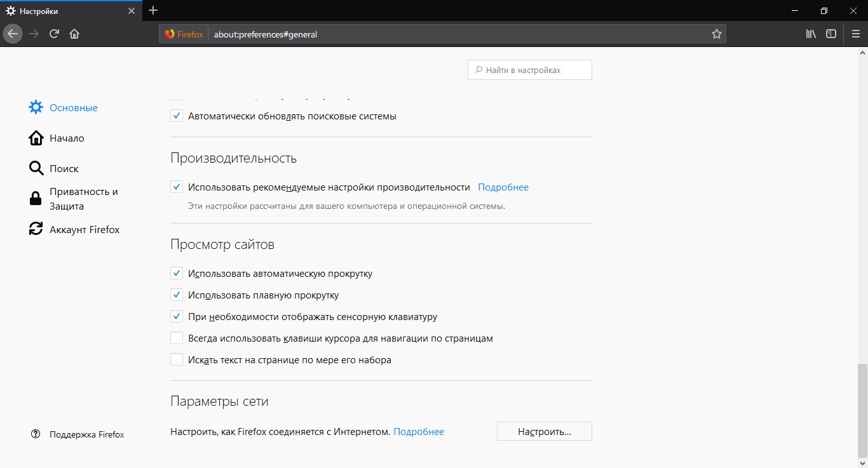Image resolution: width=868 pixels, height=468 pixels.
Task: Toggle Использовать автоматическую прокрутку
Action: [177, 274]
